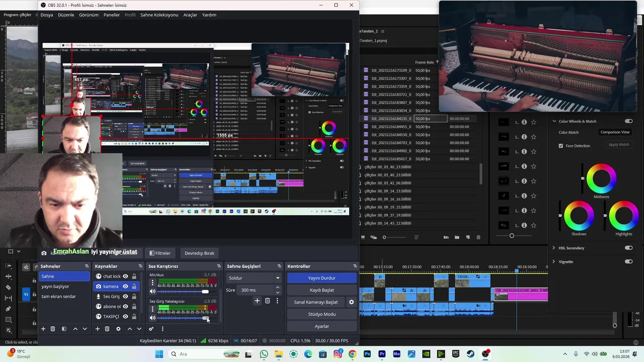
Task: Open the Paneller menu in OBS
Action: coord(112,15)
